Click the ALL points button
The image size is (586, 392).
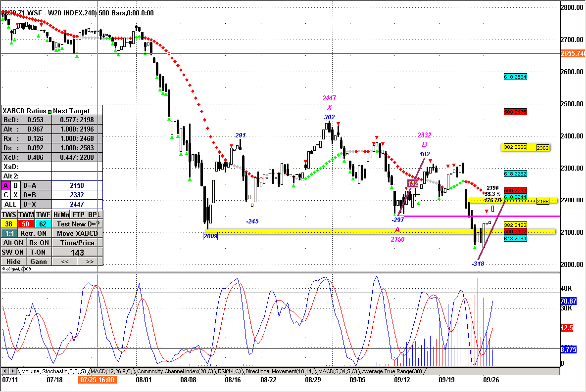pos(10,204)
